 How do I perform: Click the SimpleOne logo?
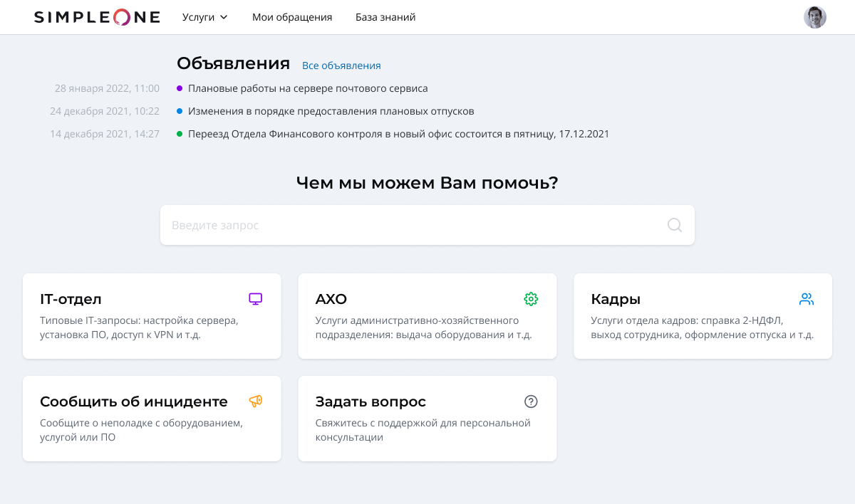click(97, 18)
